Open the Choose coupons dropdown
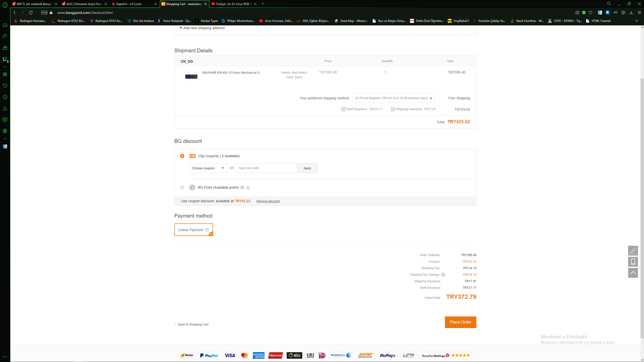The image size is (644, 362). (208, 168)
